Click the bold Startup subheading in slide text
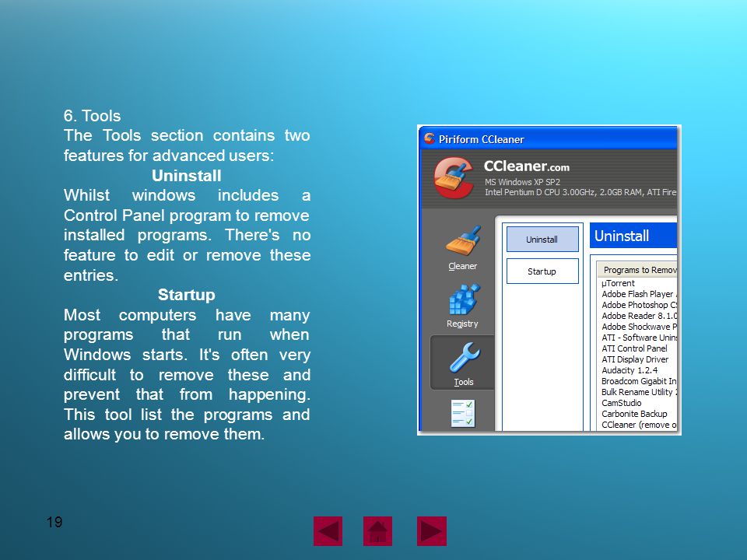Viewport: 747px width, 560px height. [x=186, y=295]
